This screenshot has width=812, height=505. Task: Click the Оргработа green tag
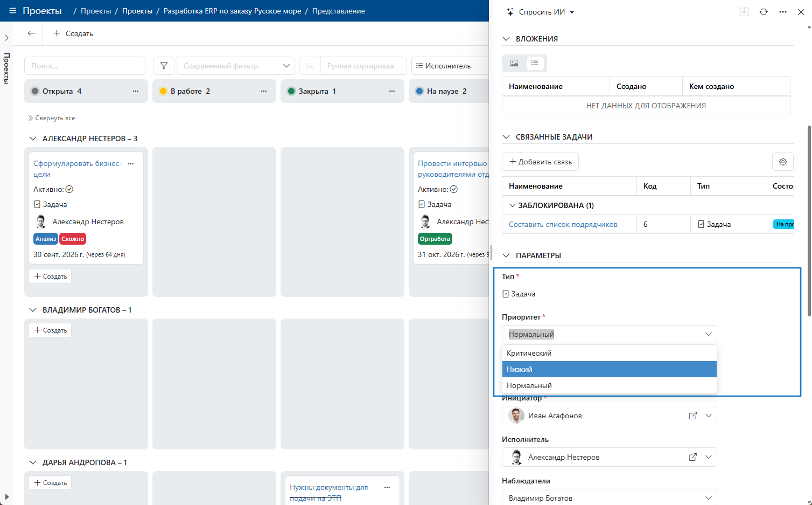pyautogui.click(x=435, y=239)
